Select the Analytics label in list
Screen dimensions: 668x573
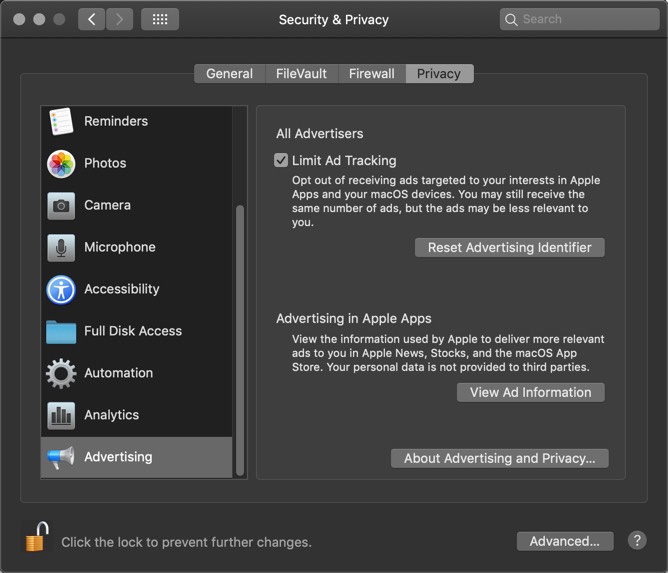pyautogui.click(x=112, y=415)
